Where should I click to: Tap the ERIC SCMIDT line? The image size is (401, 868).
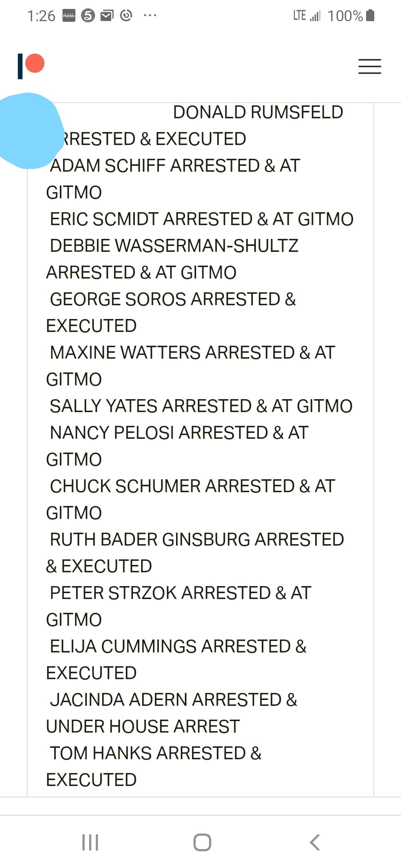[202, 219]
